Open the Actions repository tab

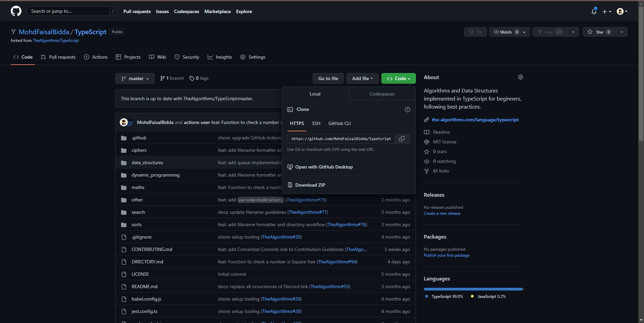coord(96,57)
